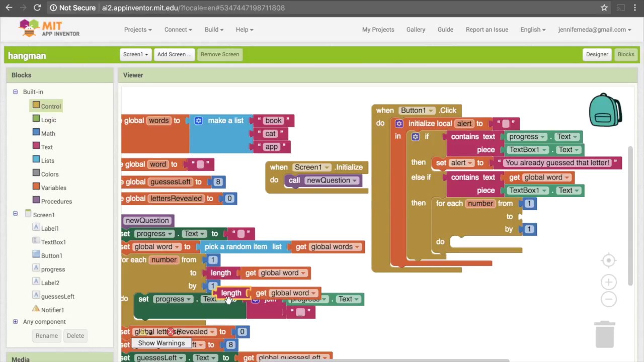The image size is (644, 362).
Task: Click the TextBox1 component icon
Action: pyautogui.click(x=36, y=241)
